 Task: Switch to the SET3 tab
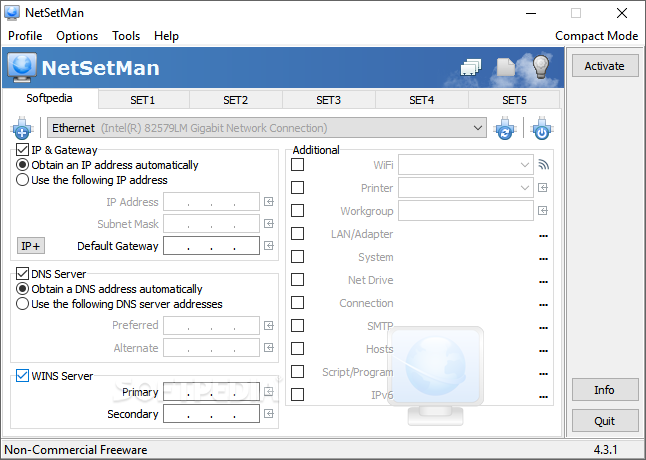coord(328,100)
